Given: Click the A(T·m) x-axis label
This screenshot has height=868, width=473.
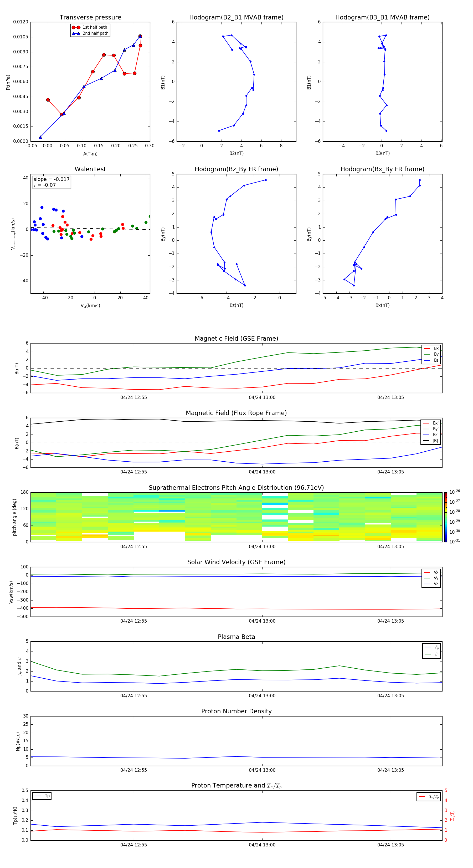Looking at the screenshot, I should pyautogui.click(x=90, y=154).
